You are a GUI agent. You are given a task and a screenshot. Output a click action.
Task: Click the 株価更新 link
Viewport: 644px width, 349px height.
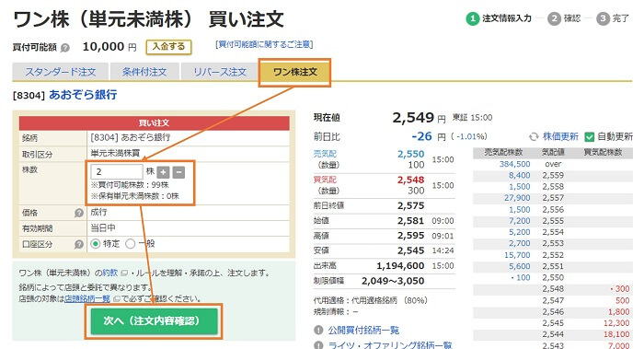click(560, 136)
